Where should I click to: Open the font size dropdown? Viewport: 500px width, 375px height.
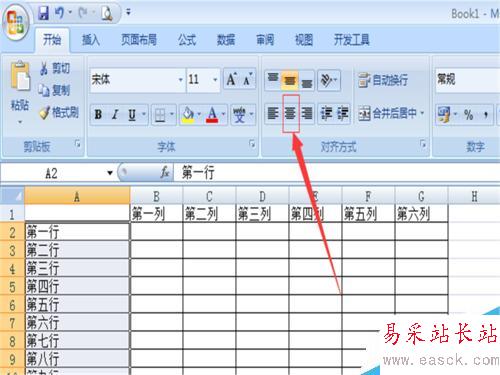pos(215,80)
